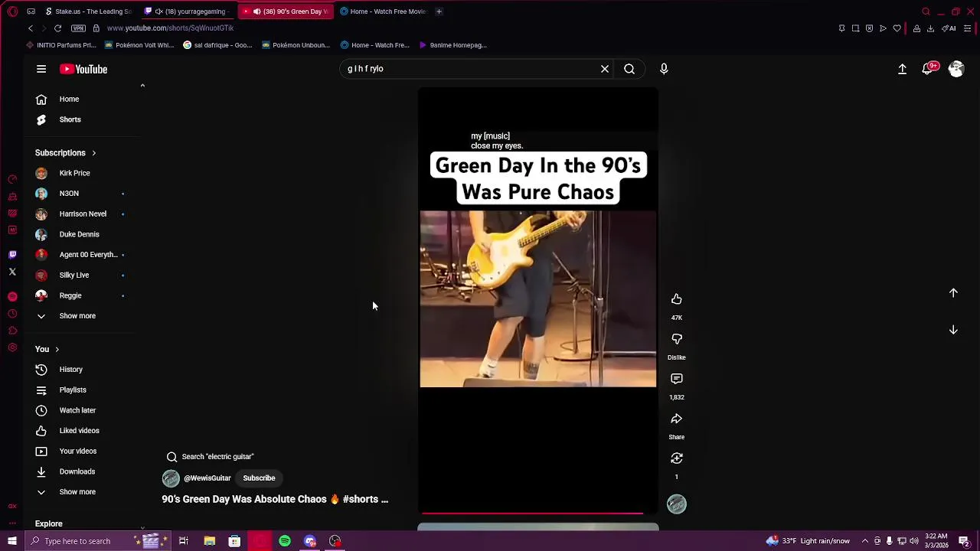980x551 pixels.
Task: Open the Short title description text
Action: point(275,499)
